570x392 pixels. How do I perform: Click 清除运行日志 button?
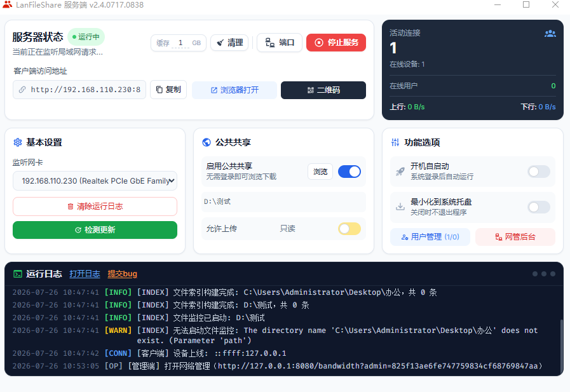tap(95, 206)
